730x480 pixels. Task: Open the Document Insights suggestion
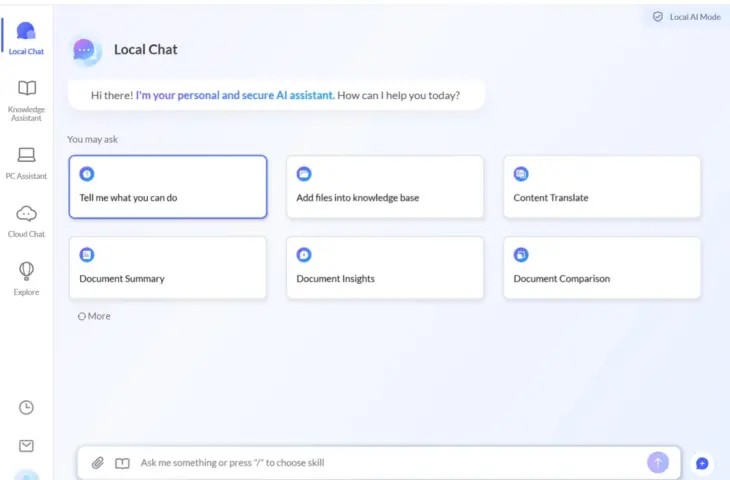385,268
